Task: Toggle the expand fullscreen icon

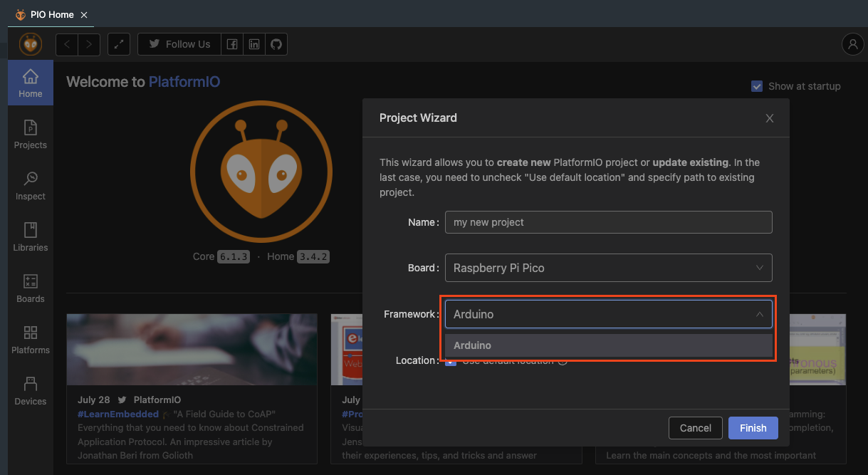Action: (119, 44)
